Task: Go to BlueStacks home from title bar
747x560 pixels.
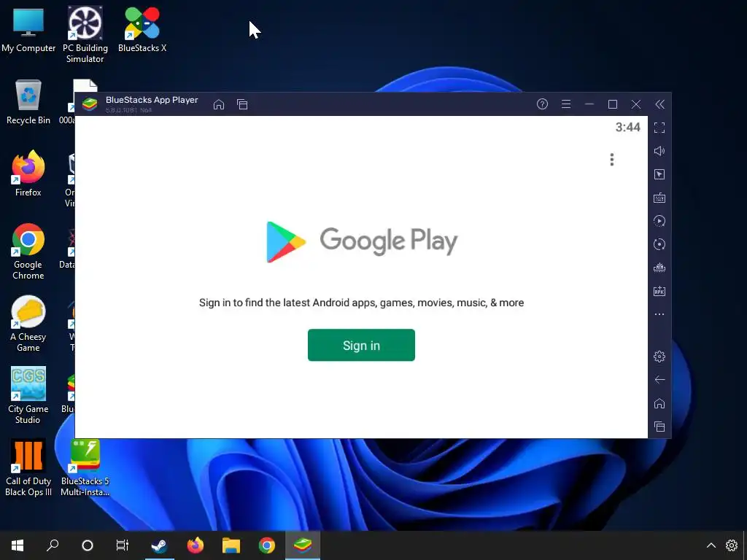Action: tap(219, 104)
